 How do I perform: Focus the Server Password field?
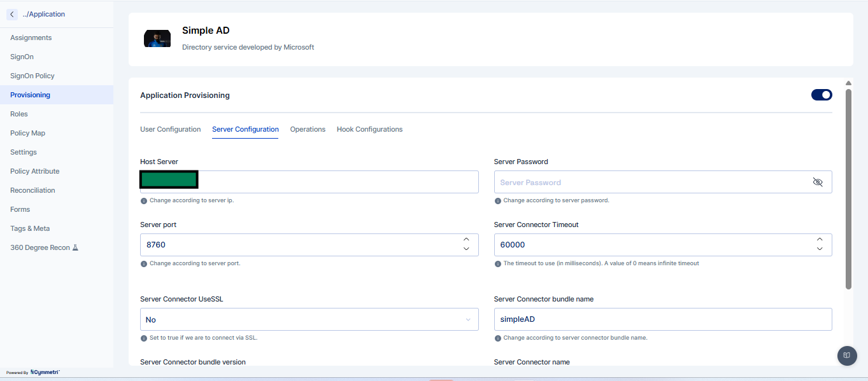[663, 182]
